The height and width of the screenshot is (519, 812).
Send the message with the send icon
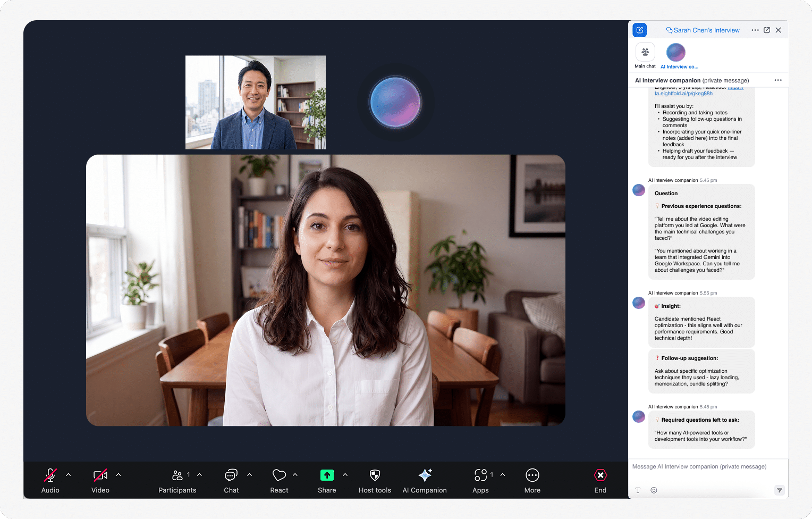pos(779,490)
